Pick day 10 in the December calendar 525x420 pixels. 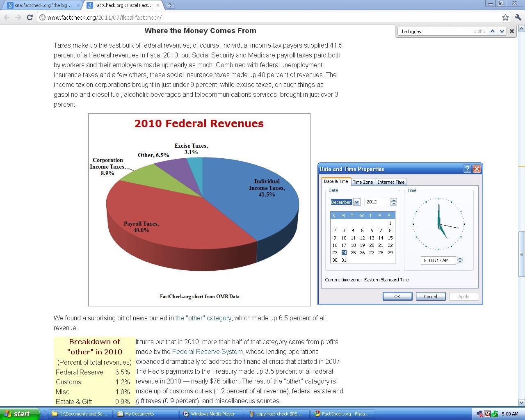344,238
